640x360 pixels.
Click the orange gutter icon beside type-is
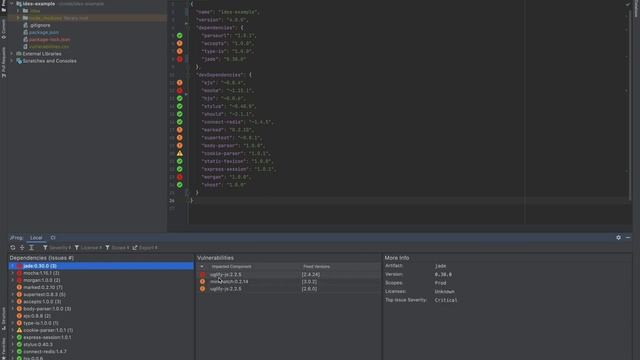(x=180, y=51)
